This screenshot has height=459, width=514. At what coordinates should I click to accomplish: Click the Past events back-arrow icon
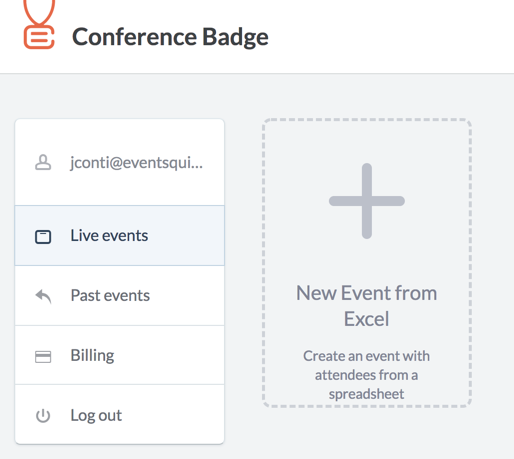(43, 296)
